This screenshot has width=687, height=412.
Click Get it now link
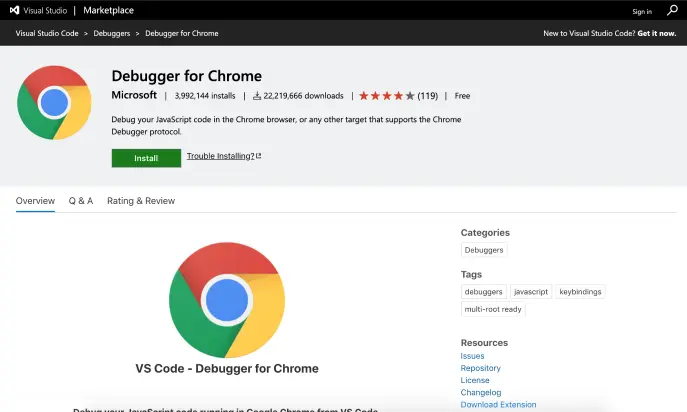(657, 33)
